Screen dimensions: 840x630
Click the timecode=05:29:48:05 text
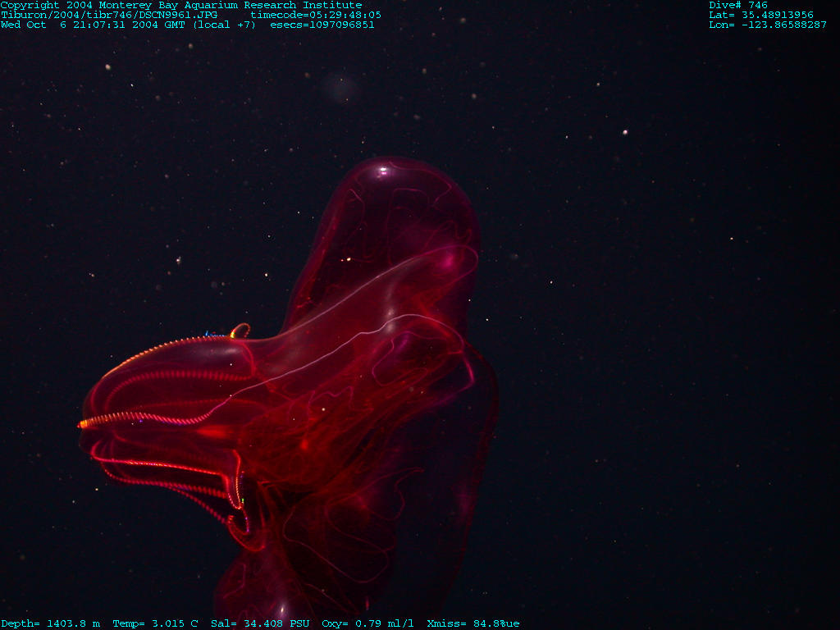coord(316,15)
